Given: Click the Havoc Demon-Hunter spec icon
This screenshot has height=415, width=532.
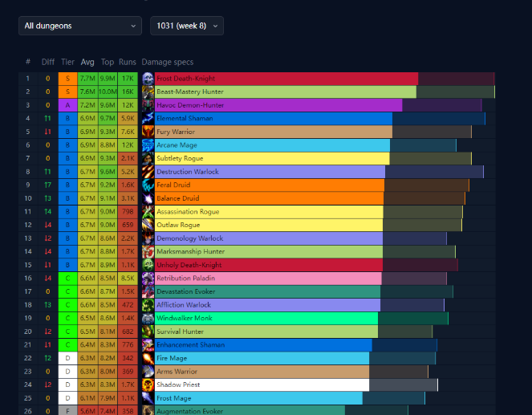Looking at the screenshot, I should [x=148, y=105].
